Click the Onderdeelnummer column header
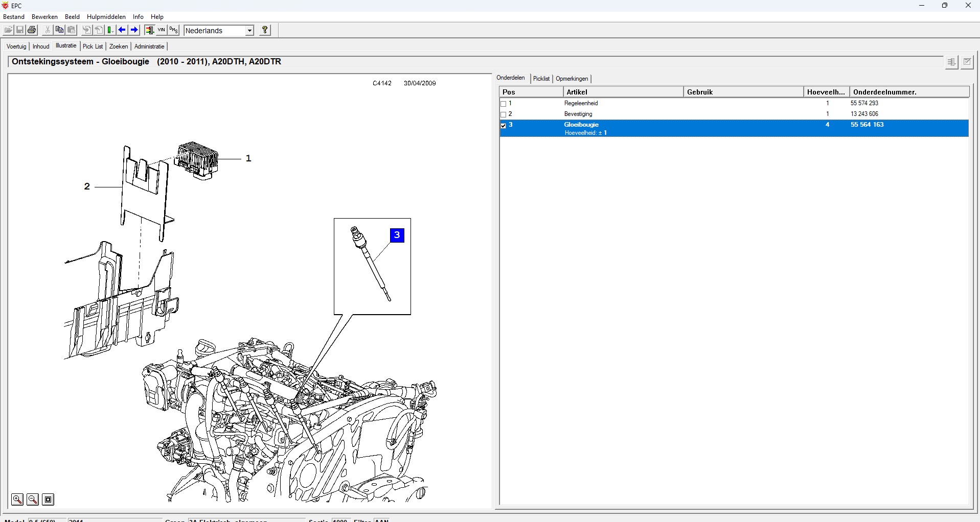This screenshot has height=522, width=980. coord(909,92)
